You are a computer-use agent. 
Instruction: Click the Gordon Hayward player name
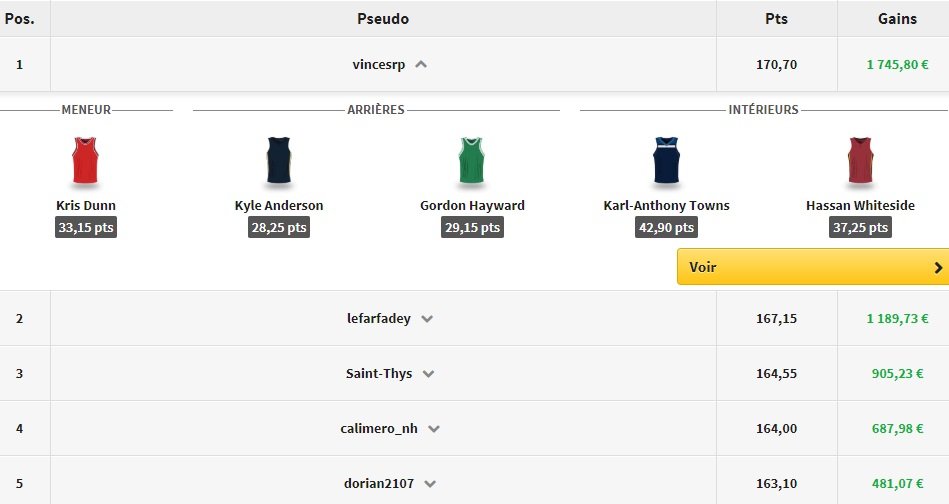[472, 206]
